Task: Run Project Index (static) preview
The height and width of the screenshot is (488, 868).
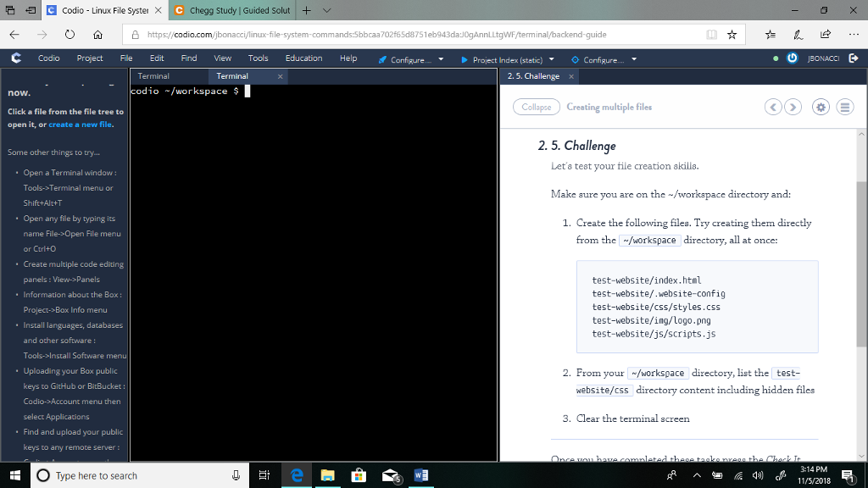Action: click(502, 60)
